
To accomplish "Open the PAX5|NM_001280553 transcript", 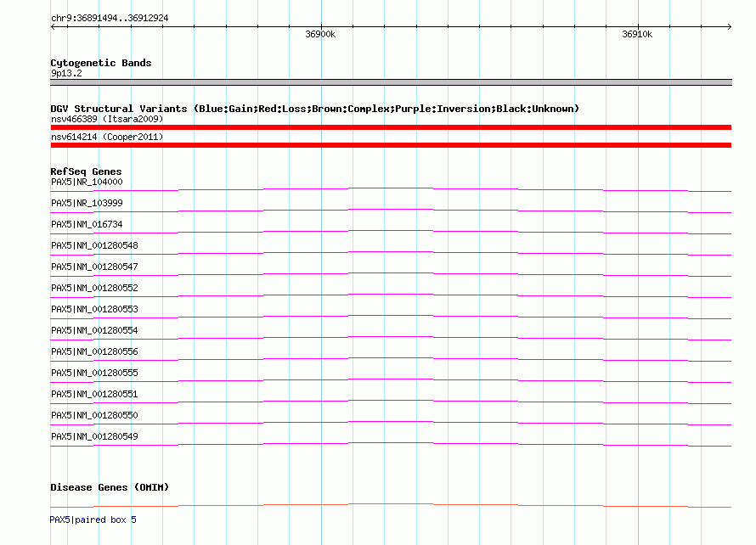I will pos(94,309).
